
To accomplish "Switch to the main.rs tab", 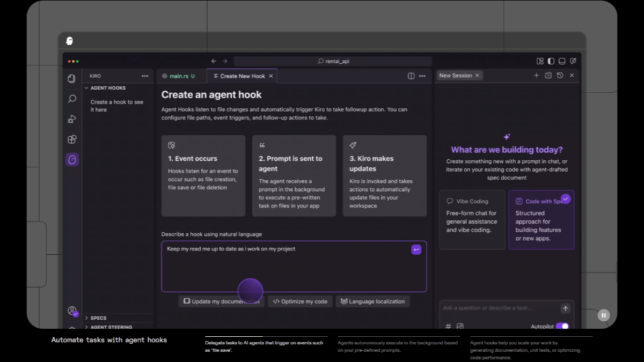I will pos(179,76).
